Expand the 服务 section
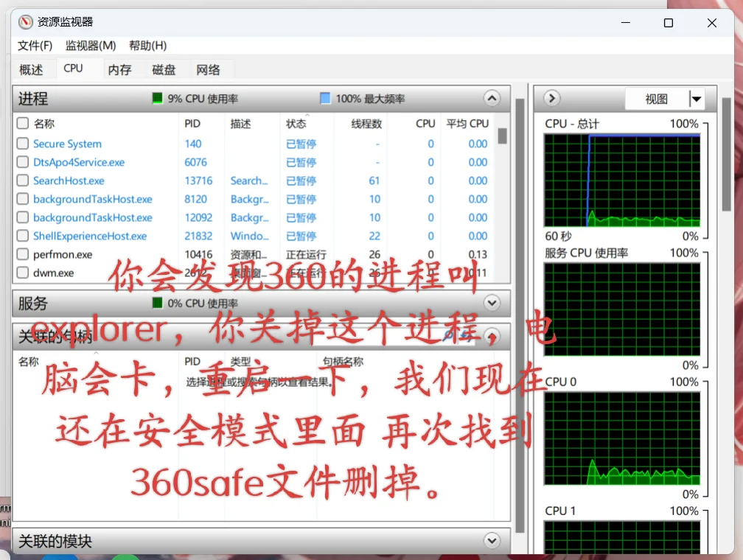 [x=491, y=302]
